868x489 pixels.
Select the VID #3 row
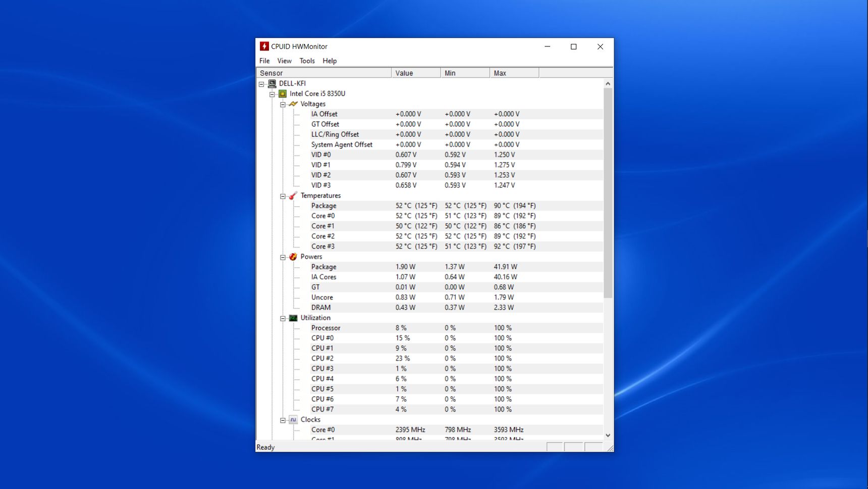click(x=456, y=185)
